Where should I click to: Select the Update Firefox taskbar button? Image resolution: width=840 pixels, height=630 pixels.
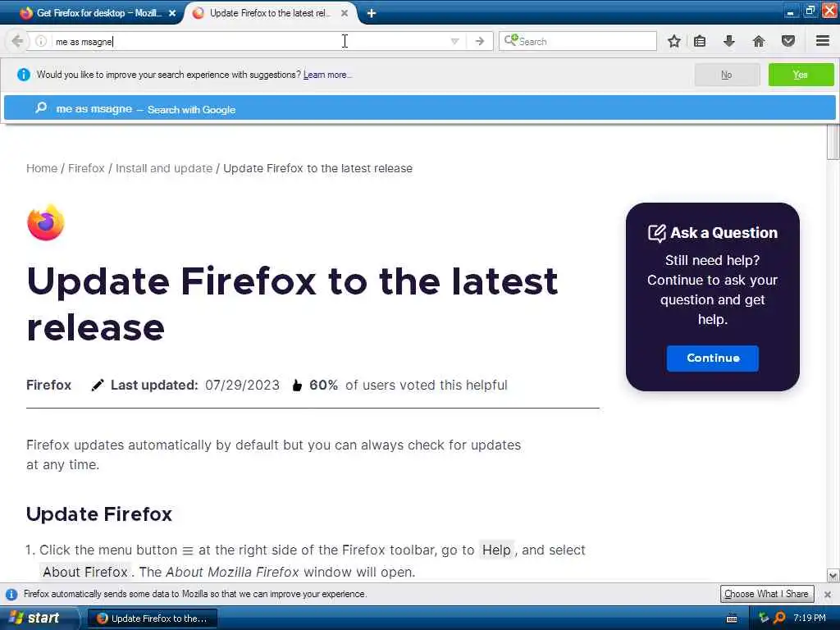152,619
